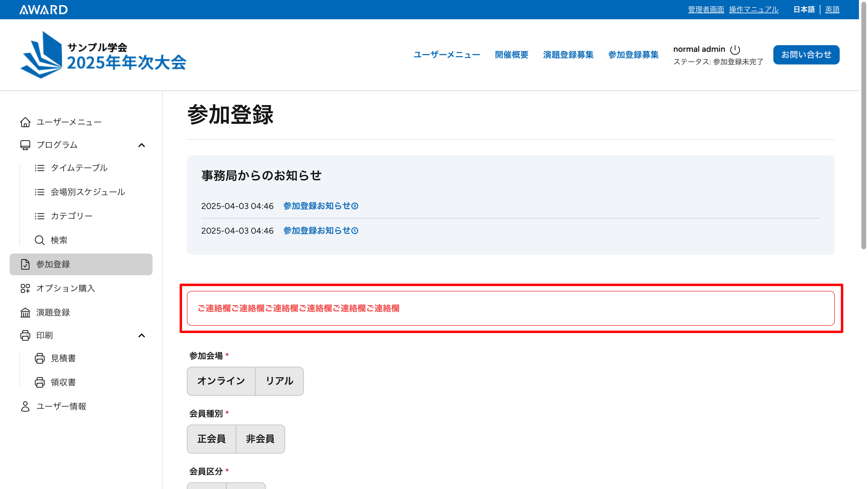This screenshot has height=489, width=868.
Task: Open 参加登録募集 in the top navigation
Action: (x=633, y=55)
